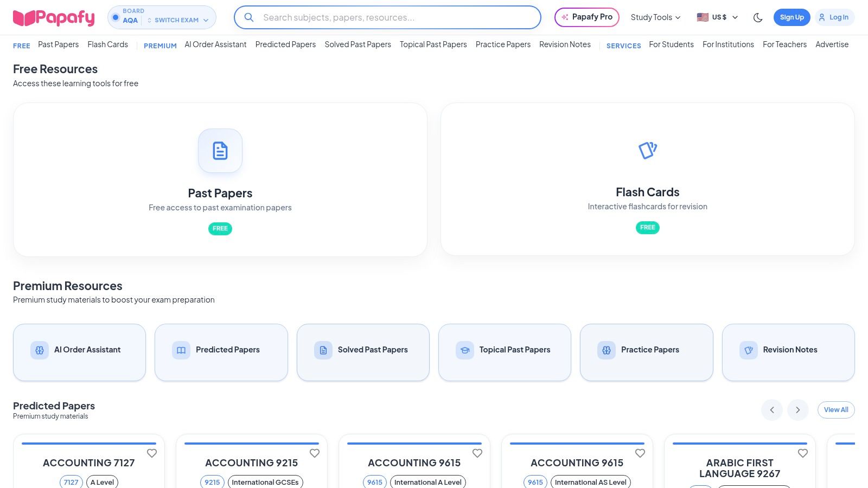This screenshot has width=868, height=488.
Task: Open the Topical Past Papers card
Action: coord(505,352)
